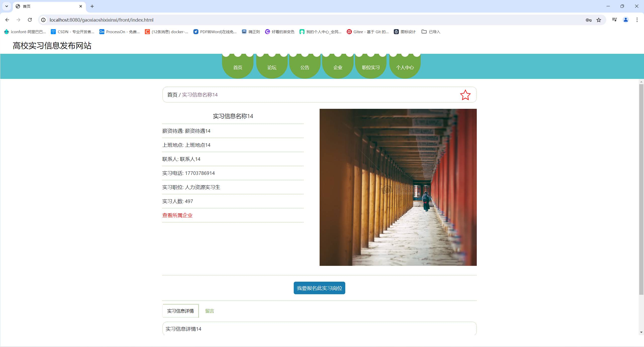The width and height of the screenshot is (644, 347).
Task: Open the user profile avatar icon
Action: pos(626,20)
